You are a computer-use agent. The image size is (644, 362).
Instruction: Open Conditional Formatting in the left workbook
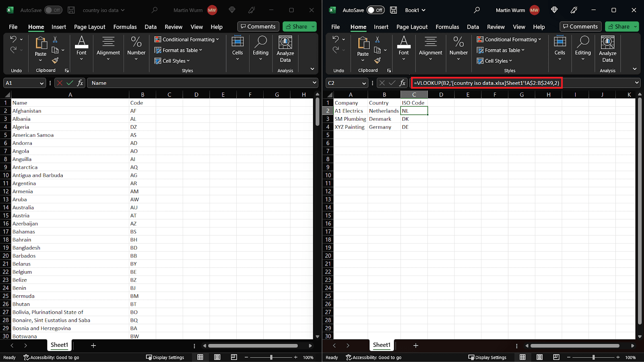[x=187, y=39]
